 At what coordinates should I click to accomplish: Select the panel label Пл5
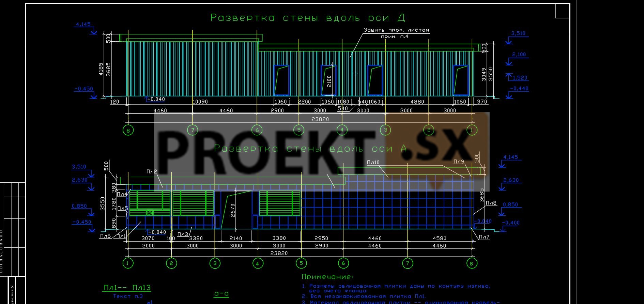point(123,208)
